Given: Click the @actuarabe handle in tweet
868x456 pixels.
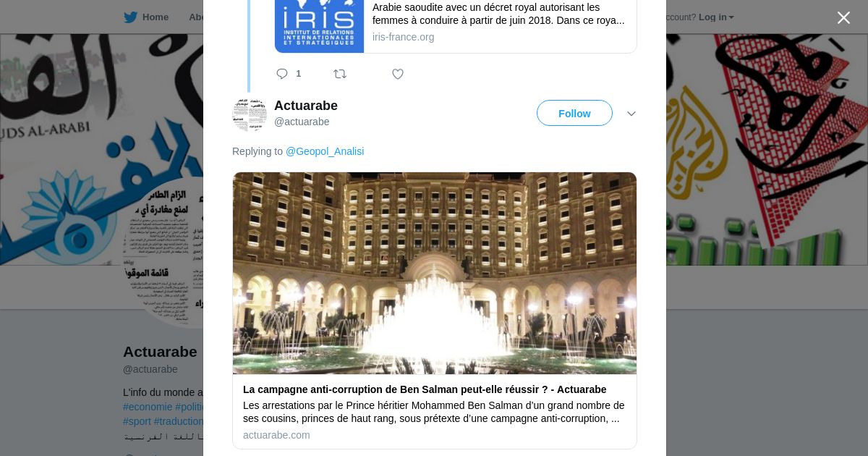Looking at the screenshot, I should [x=302, y=122].
